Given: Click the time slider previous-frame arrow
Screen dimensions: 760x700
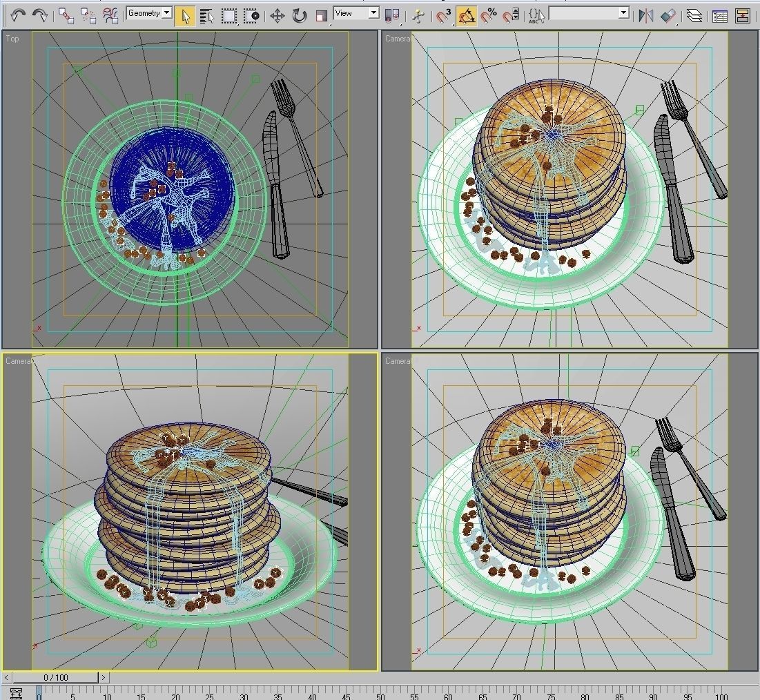Looking at the screenshot, I should tap(7, 677).
